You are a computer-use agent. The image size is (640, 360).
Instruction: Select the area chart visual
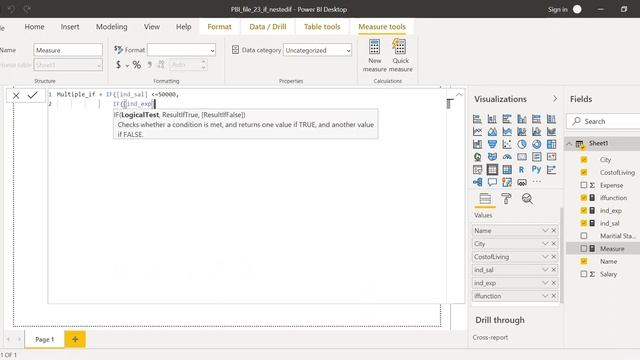[x=492, y=131]
